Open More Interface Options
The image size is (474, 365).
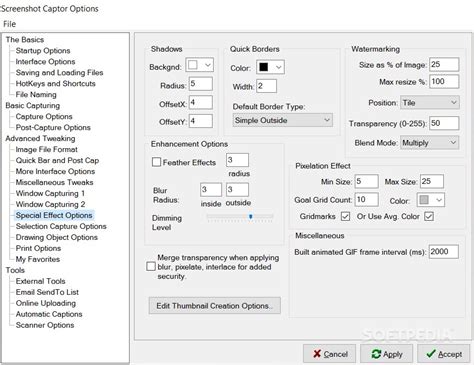coord(55,171)
